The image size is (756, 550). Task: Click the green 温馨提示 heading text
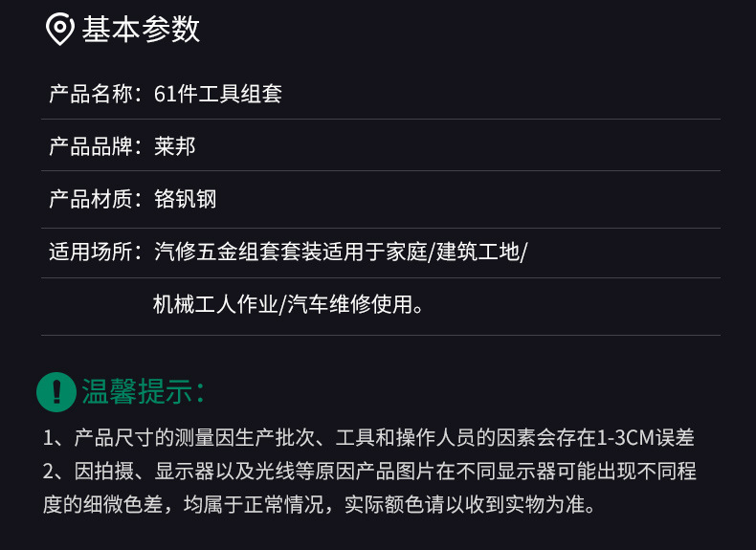[143, 391]
